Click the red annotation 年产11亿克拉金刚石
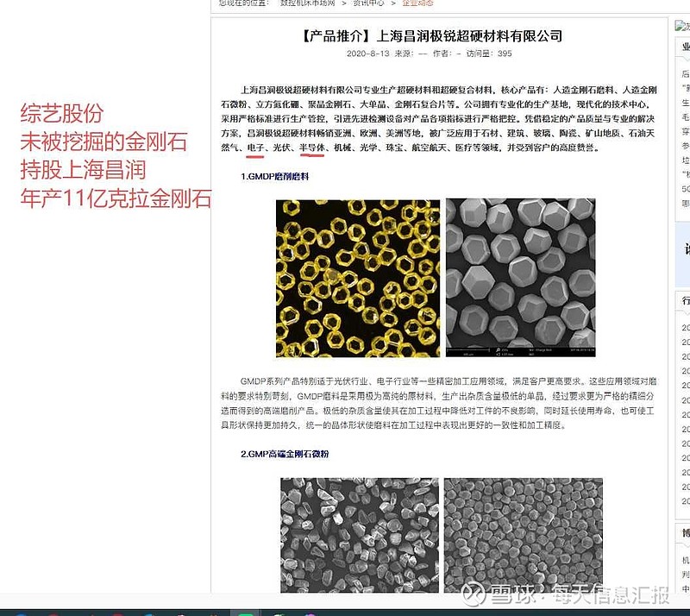The height and width of the screenshot is (616, 690). tap(116, 198)
